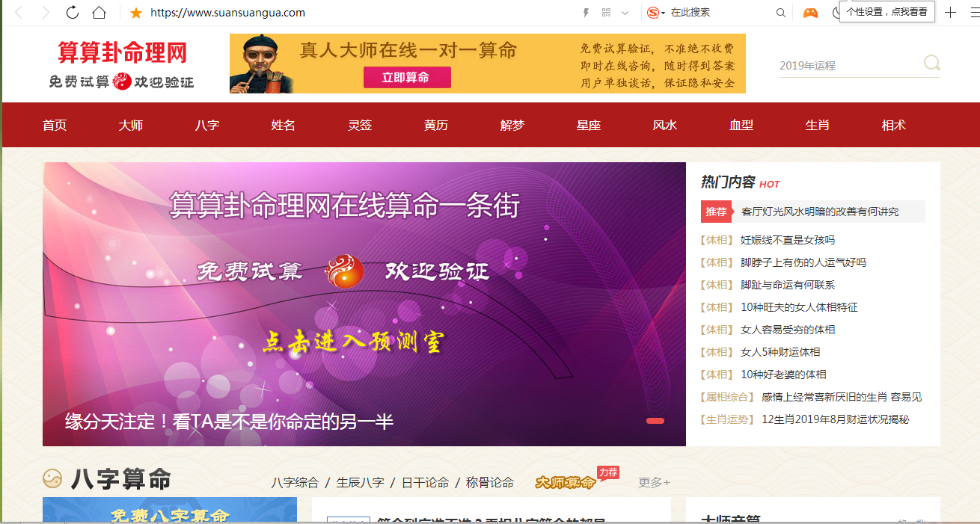Screen dimensions: 980x524
Task: Open a new tab with the plus icon
Action: pyautogui.click(x=949, y=13)
